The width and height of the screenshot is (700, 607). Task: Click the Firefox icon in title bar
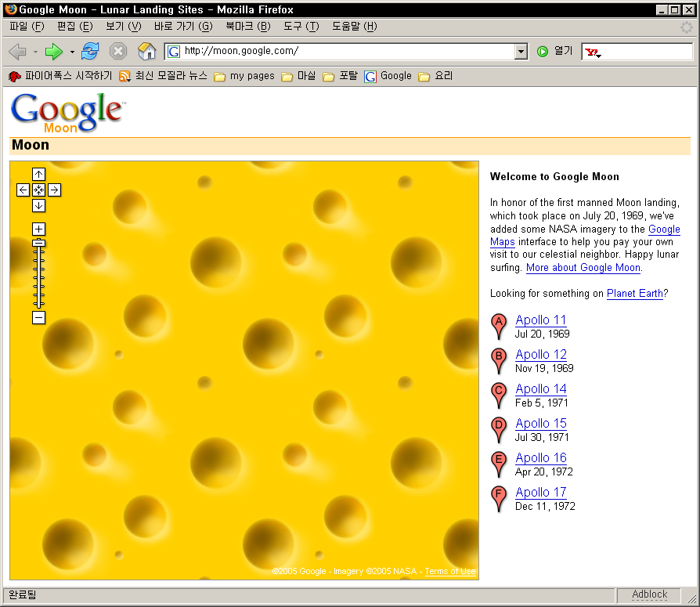[x=11, y=9]
